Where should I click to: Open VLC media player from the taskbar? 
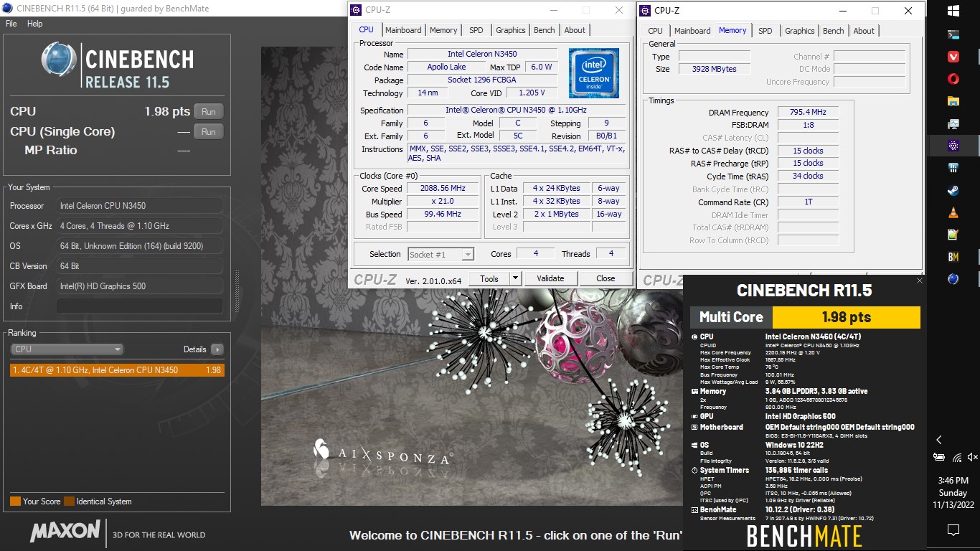click(x=953, y=212)
